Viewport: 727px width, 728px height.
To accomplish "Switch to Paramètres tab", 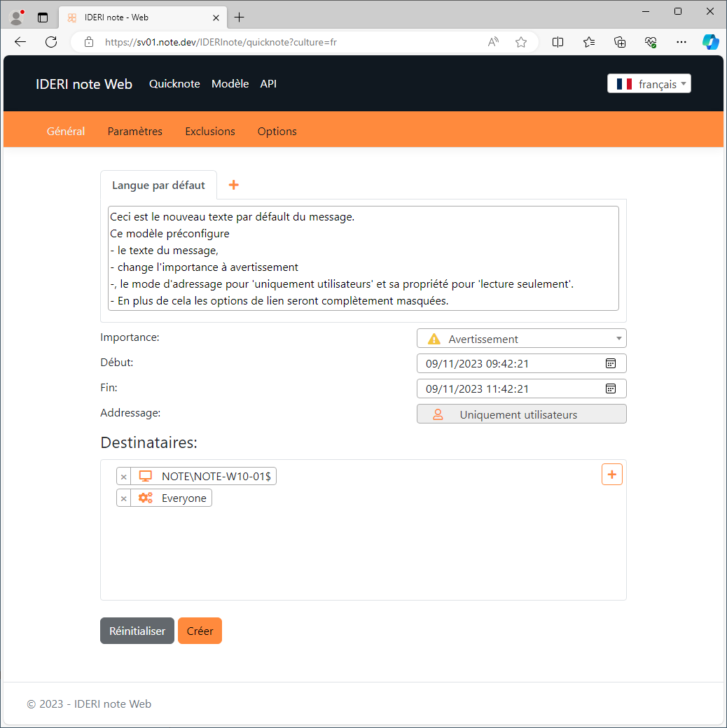I will pyautogui.click(x=134, y=132).
